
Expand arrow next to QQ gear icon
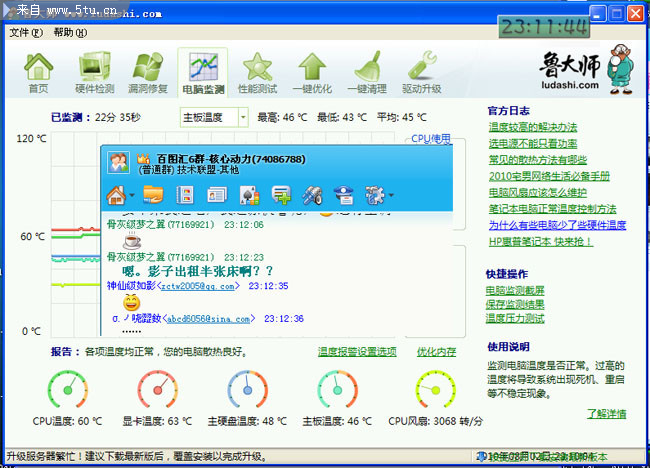[389, 195]
